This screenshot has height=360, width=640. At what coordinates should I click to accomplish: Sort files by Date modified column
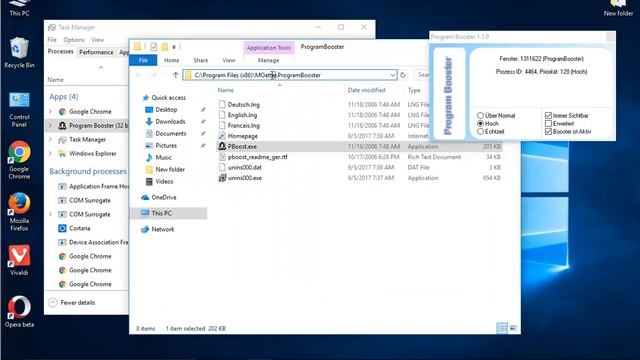(367, 90)
